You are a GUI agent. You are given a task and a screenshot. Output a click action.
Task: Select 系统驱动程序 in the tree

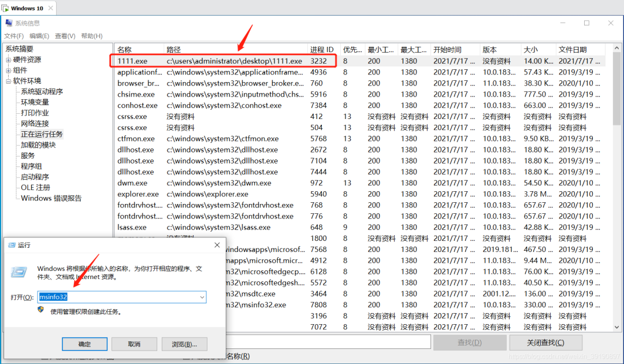click(42, 91)
